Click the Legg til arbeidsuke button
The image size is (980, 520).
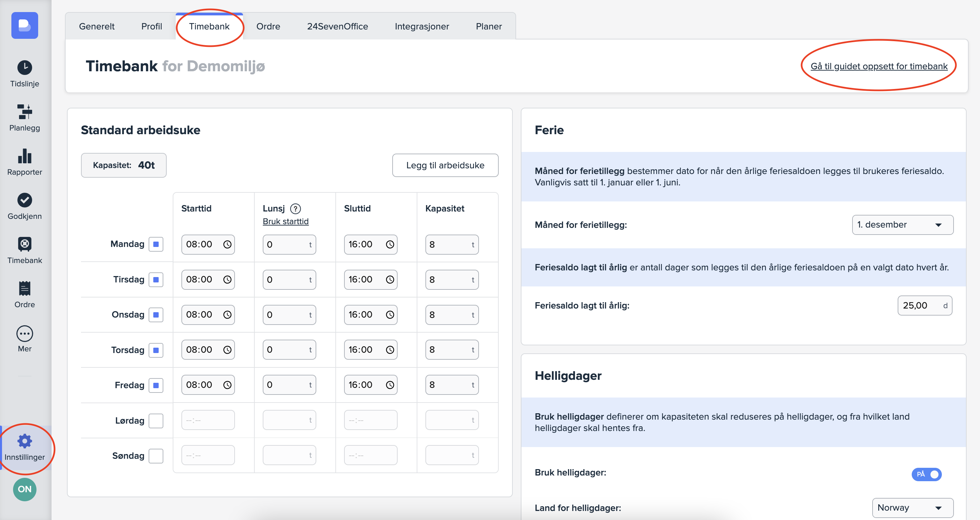click(x=445, y=165)
